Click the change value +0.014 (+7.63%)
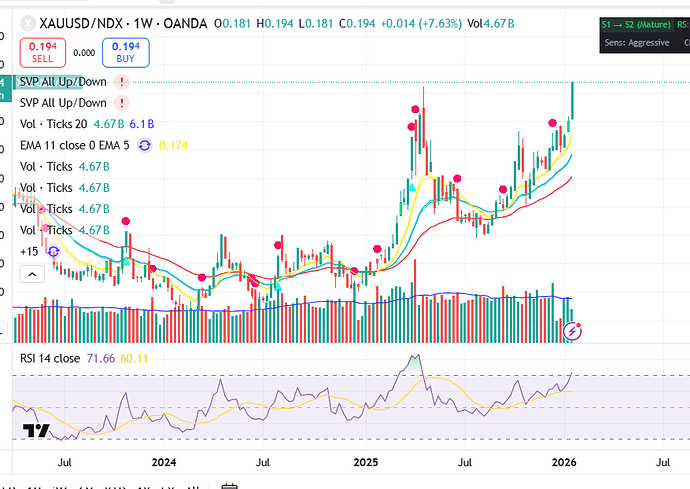 pos(421,23)
